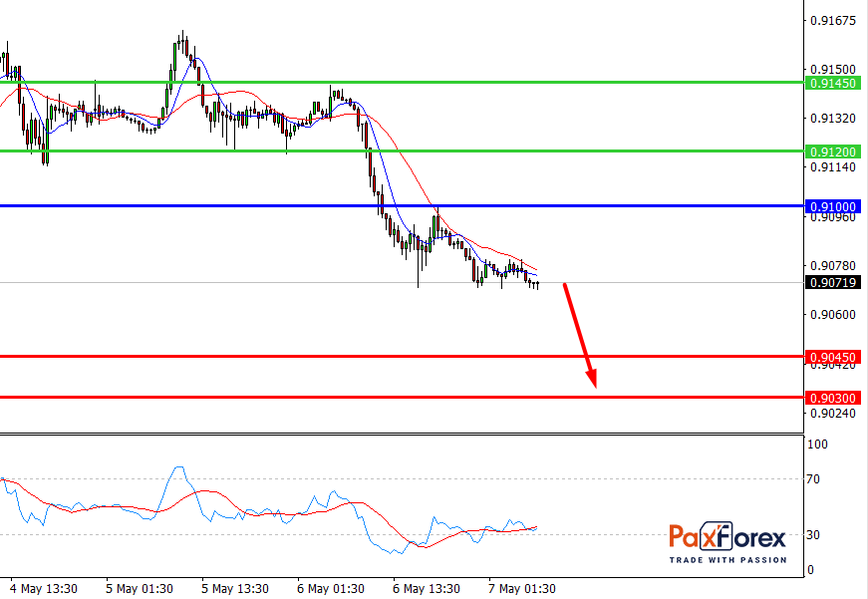Image resolution: width=868 pixels, height=599 pixels.
Task: Click the 6 May 01:30 time label
Action: point(331,588)
